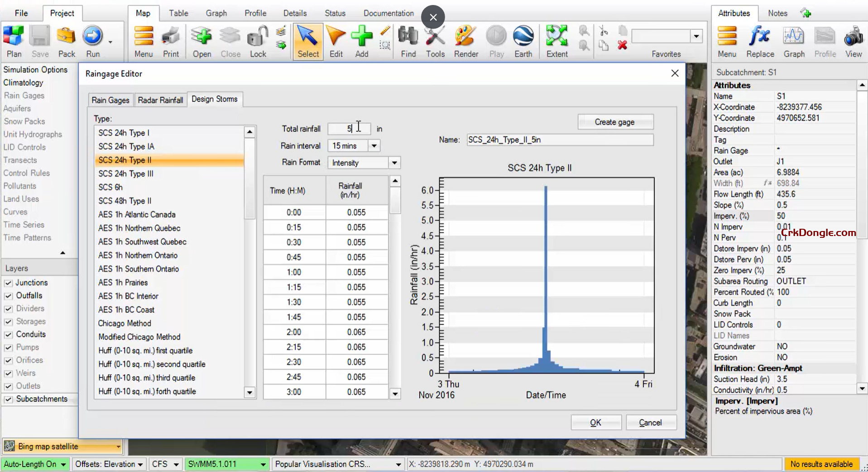Open the Rain interval dropdown
The width and height of the screenshot is (868, 472).
(x=374, y=145)
